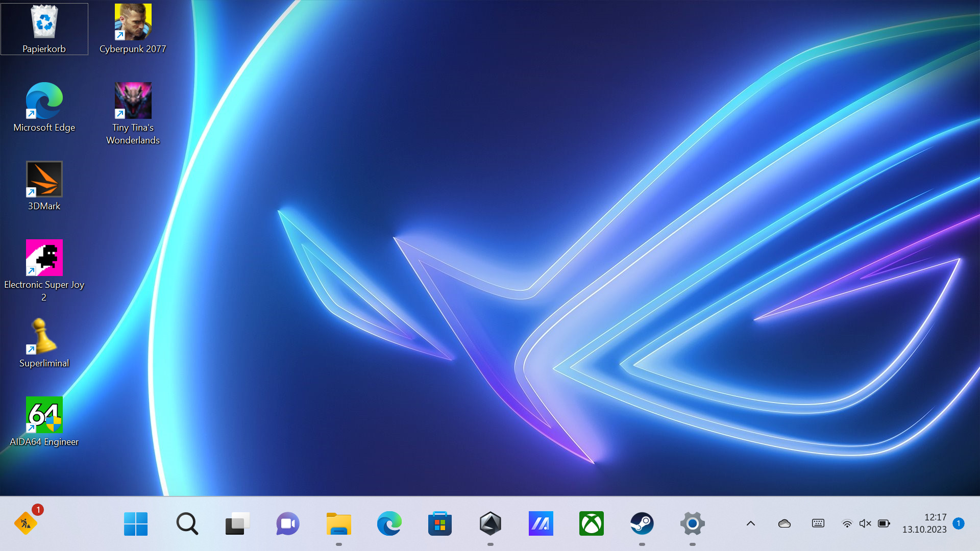Open AIDA64 Engineer
Image resolution: width=980 pixels, height=551 pixels.
click(x=44, y=414)
